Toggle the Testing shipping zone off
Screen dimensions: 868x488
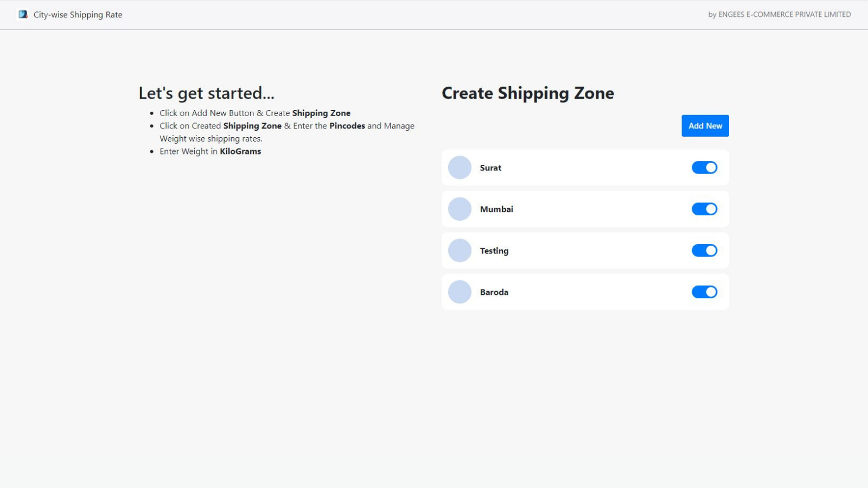(x=704, y=251)
